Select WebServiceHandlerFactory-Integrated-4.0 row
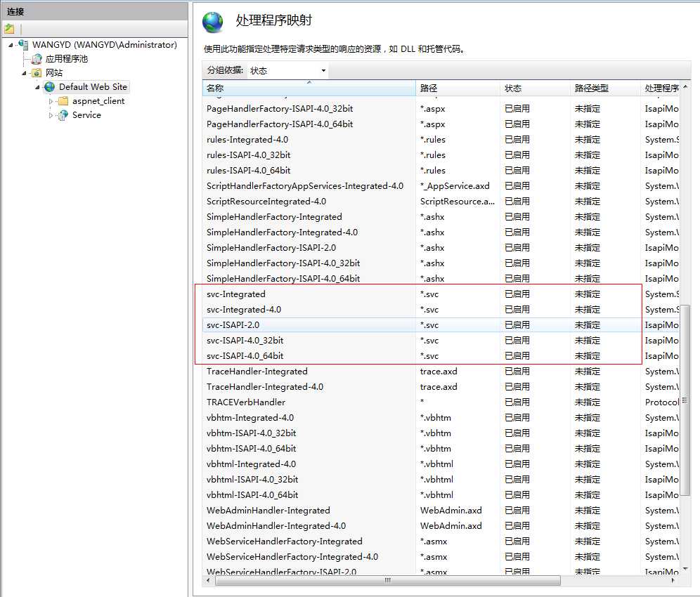 [x=441, y=557]
